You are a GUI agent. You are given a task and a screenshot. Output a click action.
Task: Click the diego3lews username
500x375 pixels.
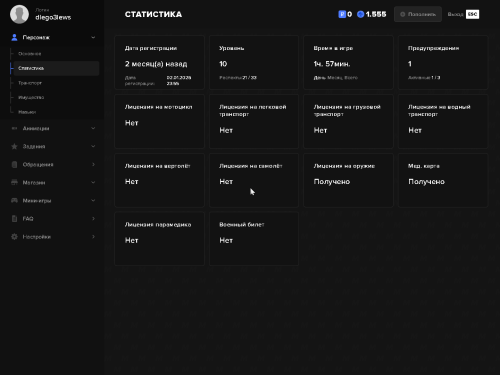(x=53, y=17)
